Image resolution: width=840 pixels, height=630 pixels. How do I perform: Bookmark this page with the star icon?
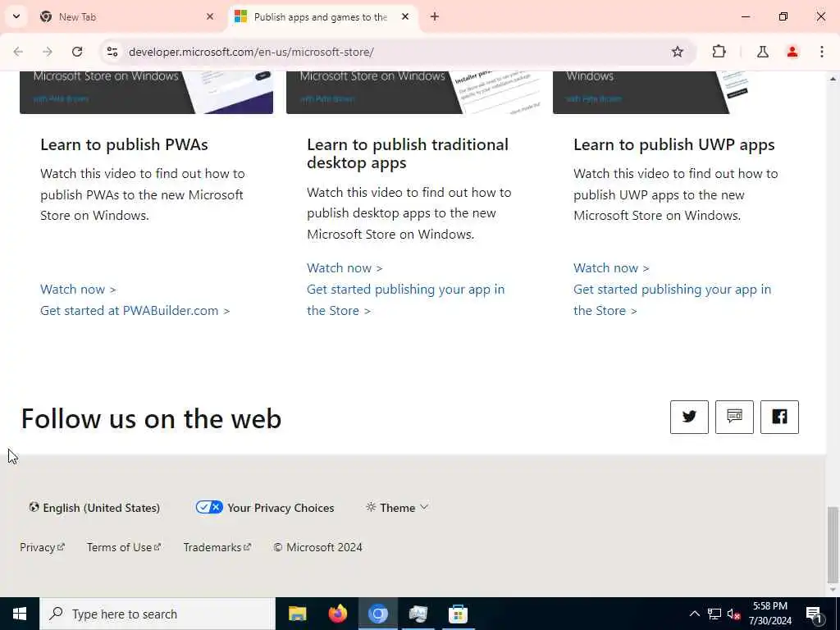[x=677, y=52]
